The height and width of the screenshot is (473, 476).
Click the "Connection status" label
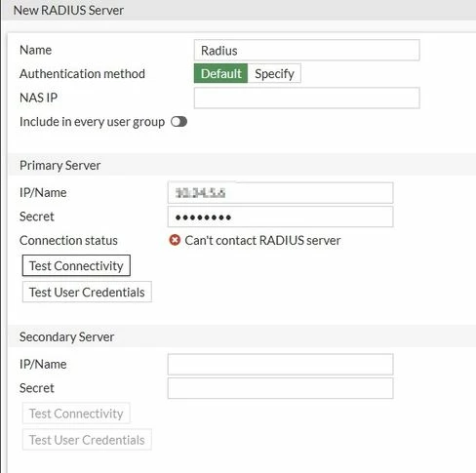click(68, 241)
